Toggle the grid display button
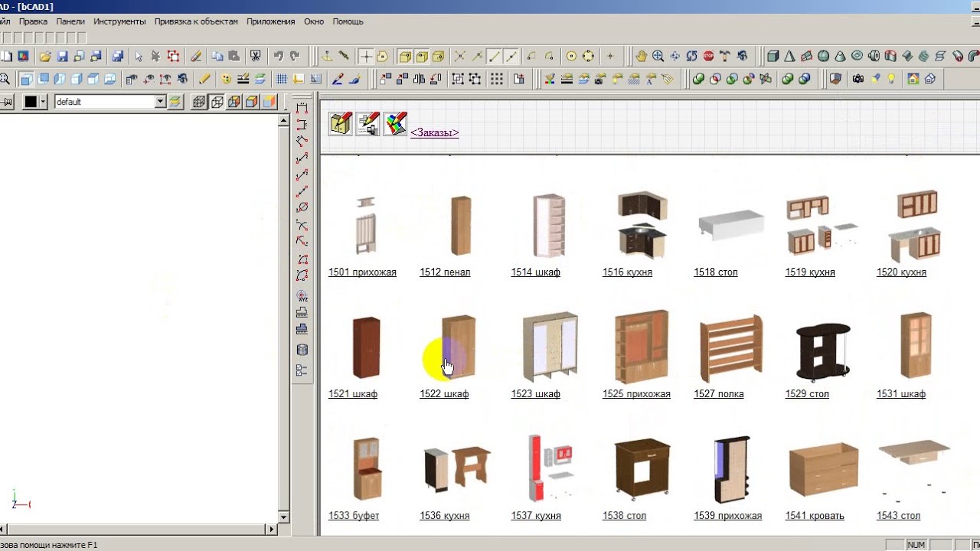The height and width of the screenshot is (551, 980). point(282,79)
